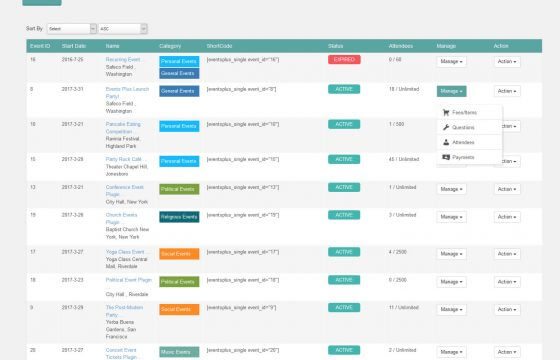This screenshot has height=360, width=560.
Task: Open Action dropdown for Post-Modern Party row
Action: (x=507, y=309)
